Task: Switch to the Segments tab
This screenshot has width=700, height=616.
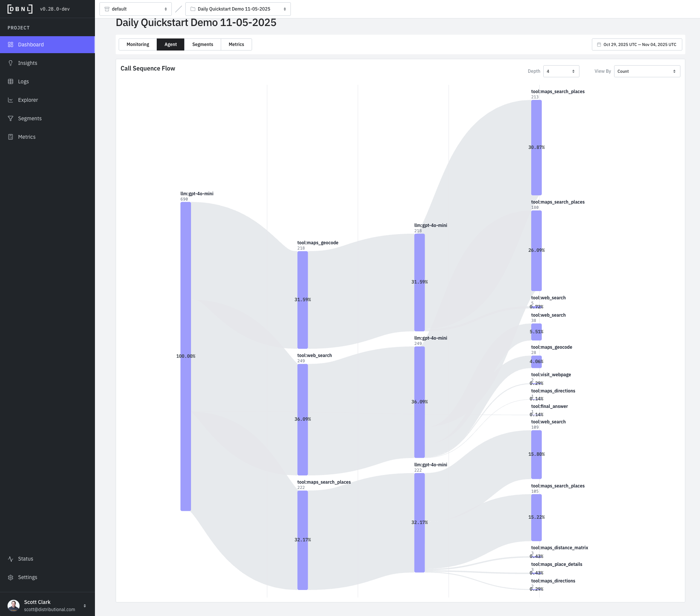Action: coord(202,44)
